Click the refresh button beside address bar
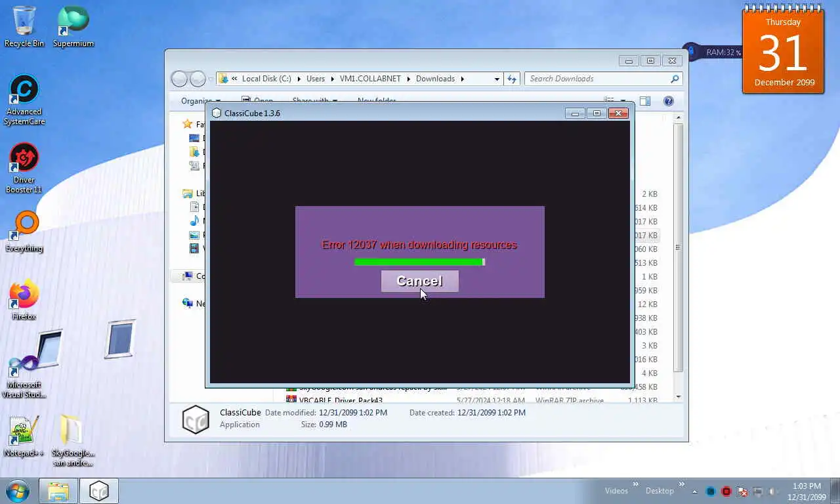The height and width of the screenshot is (504, 840). 513,79
